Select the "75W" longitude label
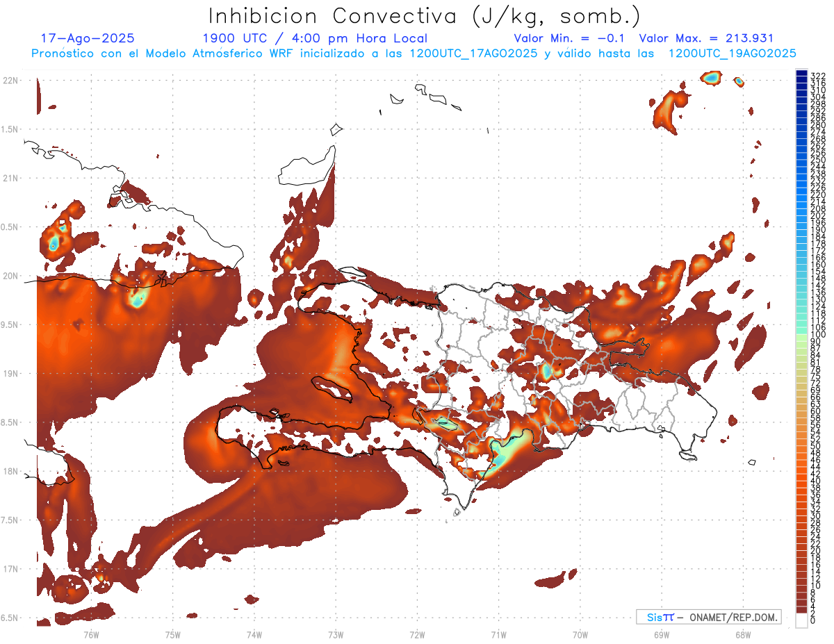The width and height of the screenshot is (834, 644). pyautogui.click(x=172, y=634)
